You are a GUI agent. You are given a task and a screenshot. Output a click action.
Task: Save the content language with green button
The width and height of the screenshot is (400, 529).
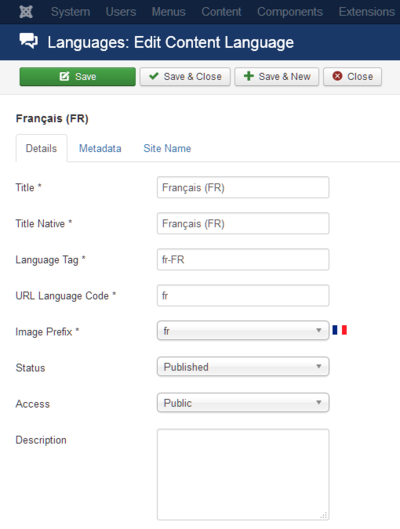click(x=78, y=77)
